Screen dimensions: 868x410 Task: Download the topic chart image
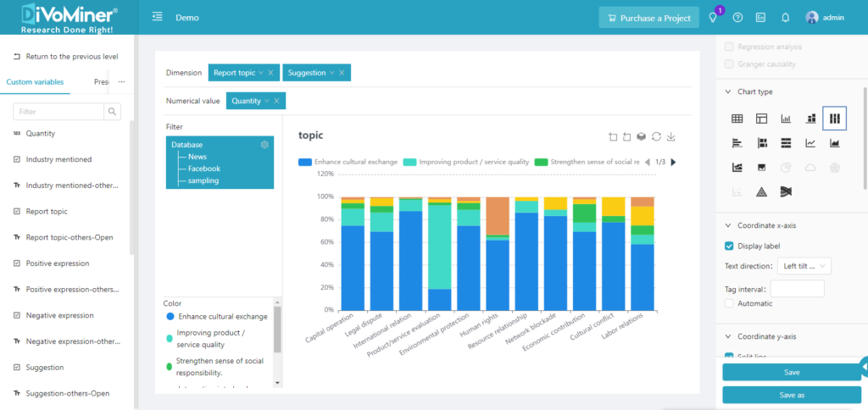coord(671,136)
